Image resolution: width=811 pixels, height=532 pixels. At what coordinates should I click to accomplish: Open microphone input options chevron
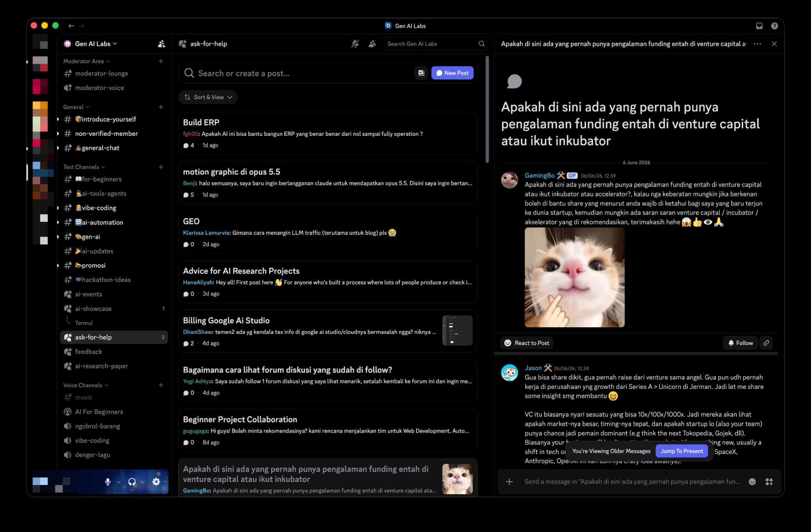pyautogui.click(x=118, y=482)
